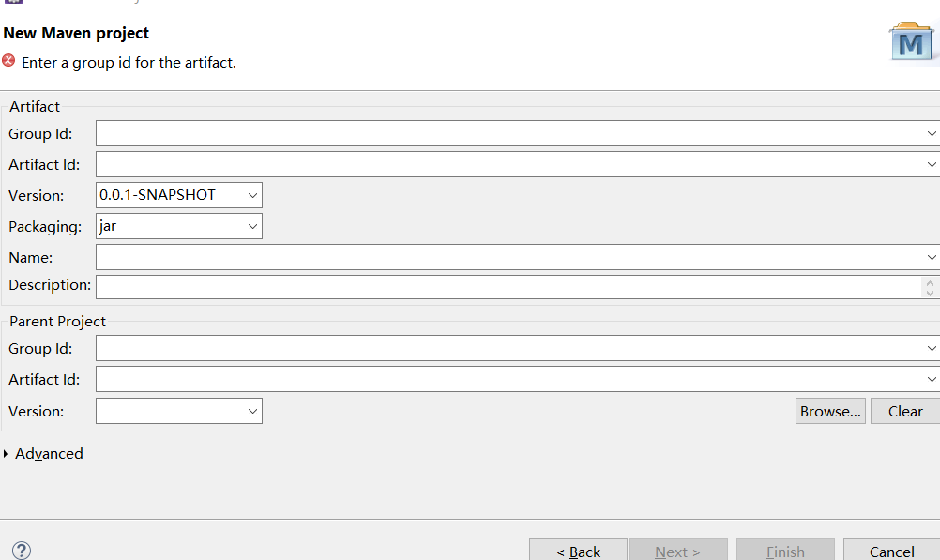
Task: Open the 0.0.1-SNAPSHOT version dropdown
Action: pyautogui.click(x=252, y=195)
